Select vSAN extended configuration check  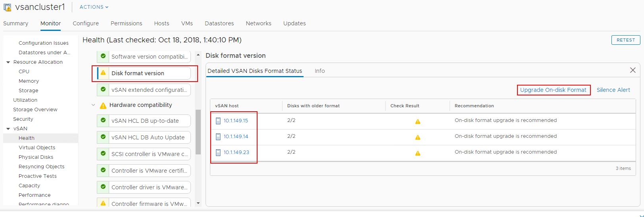[x=149, y=90]
